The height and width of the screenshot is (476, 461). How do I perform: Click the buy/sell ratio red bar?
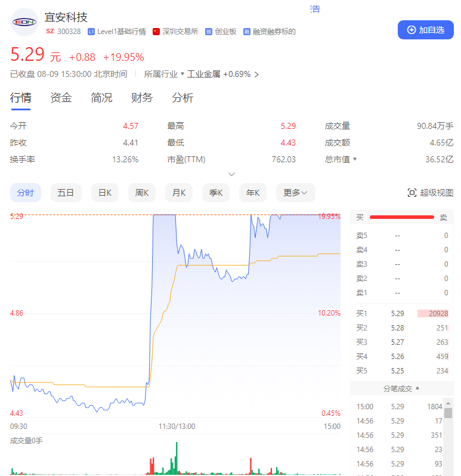tap(402, 217)
